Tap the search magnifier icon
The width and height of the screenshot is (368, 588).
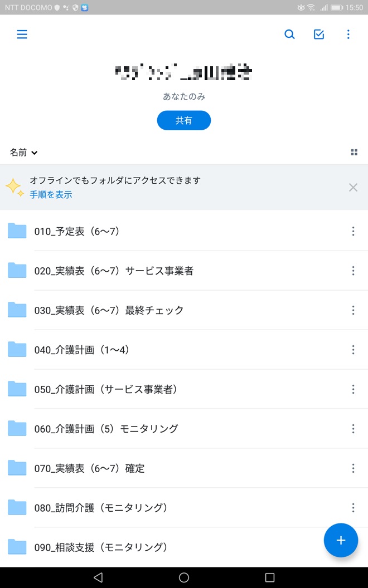[x=289, y=35]
